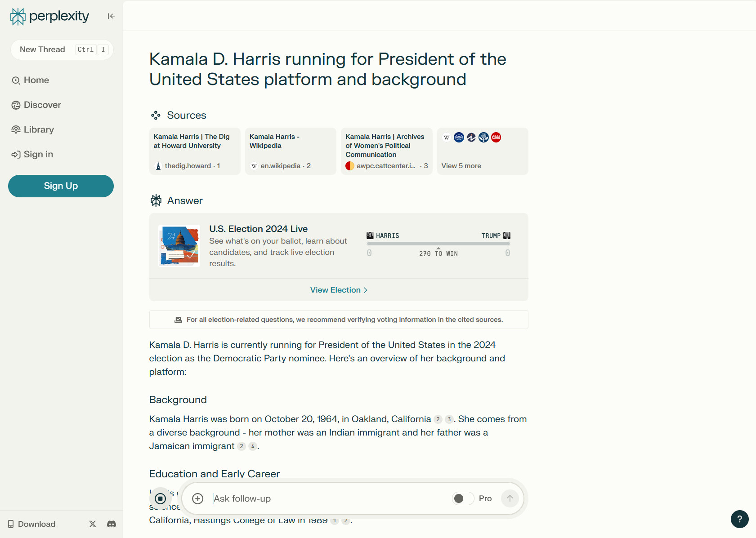The width and height of the screenshot is (756, 538).
Task: Open the Library section
Action: (38, 129)
